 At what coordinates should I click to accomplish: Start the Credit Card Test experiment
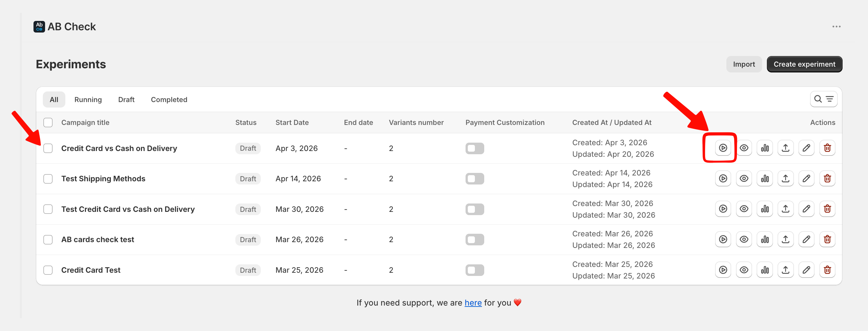click(x=723, y=270)
